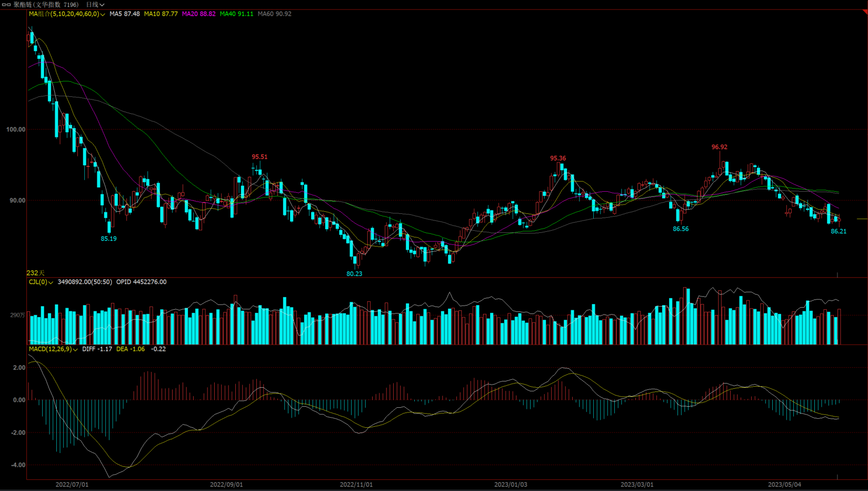Select the magenta MA20 88.82 legend
Image resolution: width=868 pixels, height=491 pixels.
coord(198,14)
